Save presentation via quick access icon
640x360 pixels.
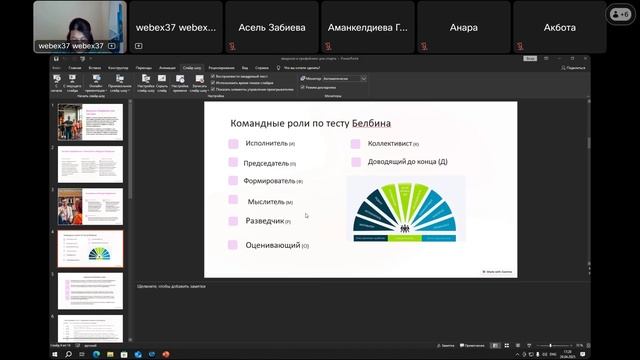coord(56,59)
